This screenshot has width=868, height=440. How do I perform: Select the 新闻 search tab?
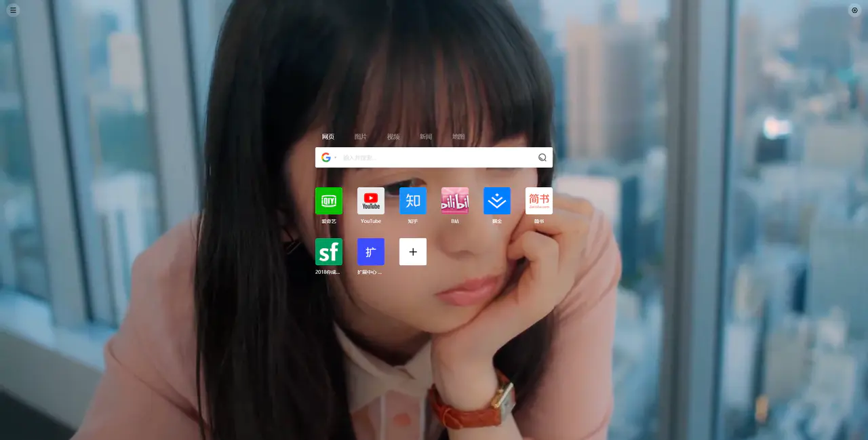[x=426, y=137]
